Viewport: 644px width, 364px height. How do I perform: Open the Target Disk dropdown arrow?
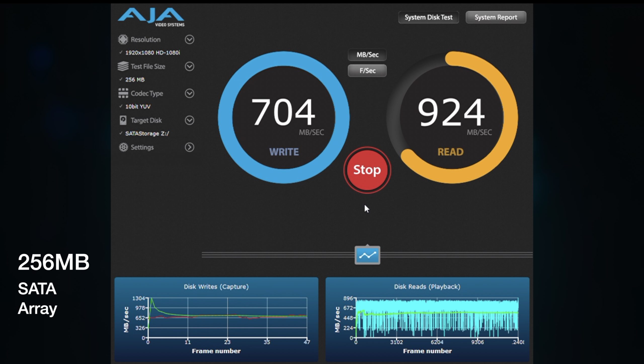[189, 120]
